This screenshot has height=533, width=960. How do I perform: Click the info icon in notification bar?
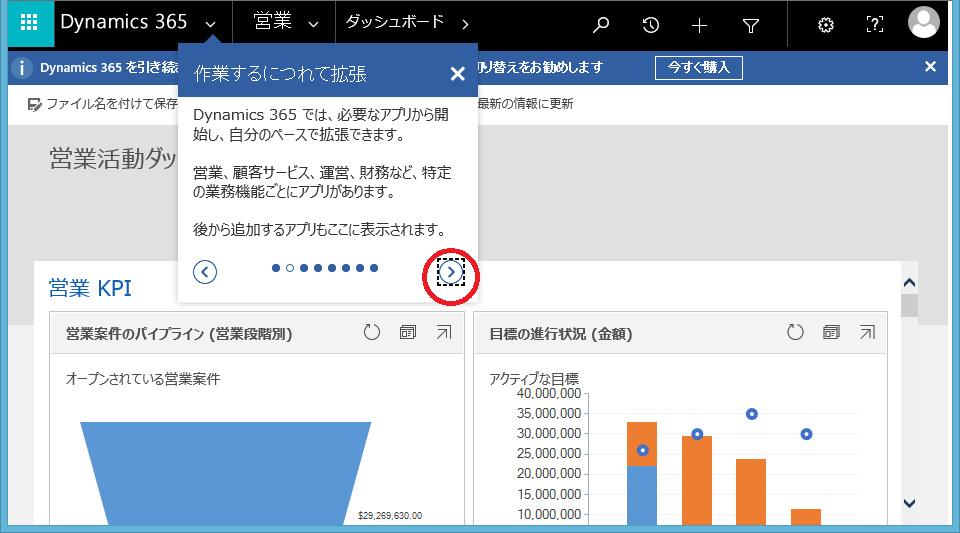click(22, 67)
